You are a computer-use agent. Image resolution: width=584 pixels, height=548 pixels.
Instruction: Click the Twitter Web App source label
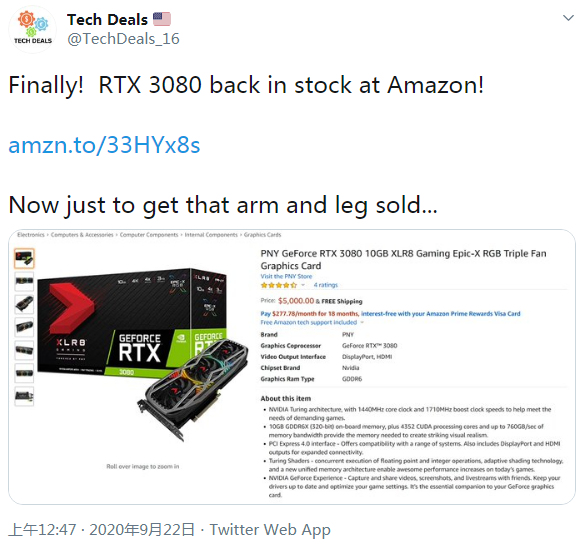pyautogui.click(x=270, y=529)
